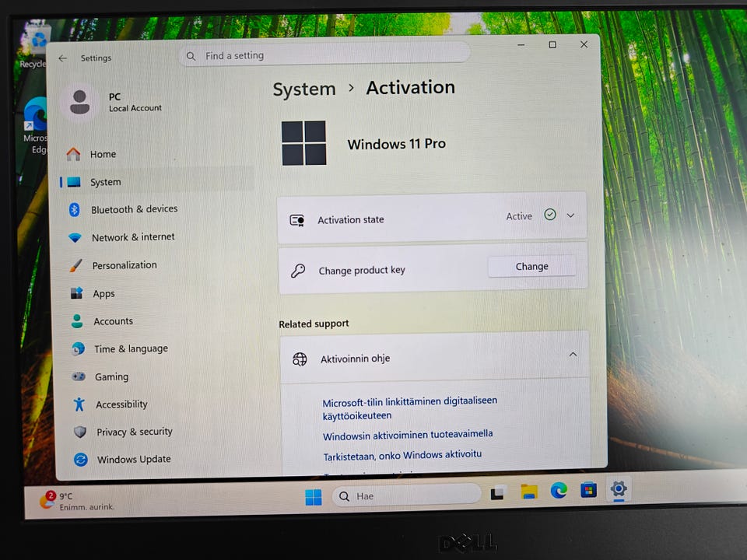The image size is (747, 560).
Task: Click the Related support heading text
Action: click(314, 324)
